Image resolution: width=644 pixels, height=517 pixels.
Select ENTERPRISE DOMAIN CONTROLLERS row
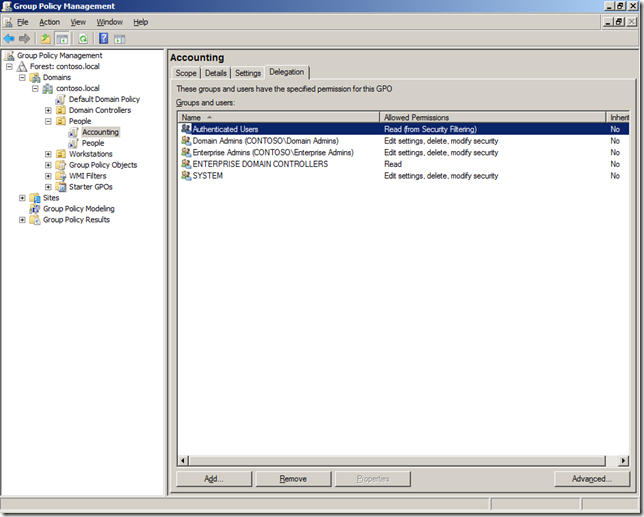coord(260,164)
